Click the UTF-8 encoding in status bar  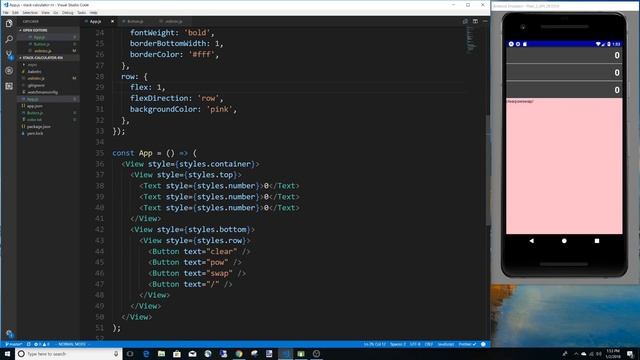(x=415, y=344)
